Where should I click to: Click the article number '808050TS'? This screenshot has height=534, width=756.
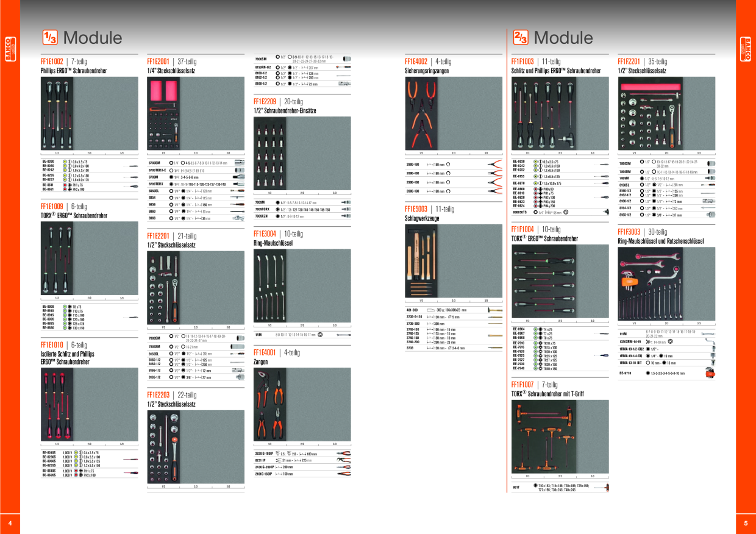coord(519,212)
